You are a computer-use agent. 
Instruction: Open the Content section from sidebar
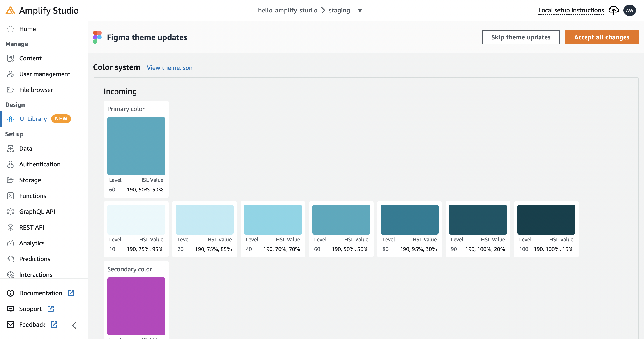point(30,58)
